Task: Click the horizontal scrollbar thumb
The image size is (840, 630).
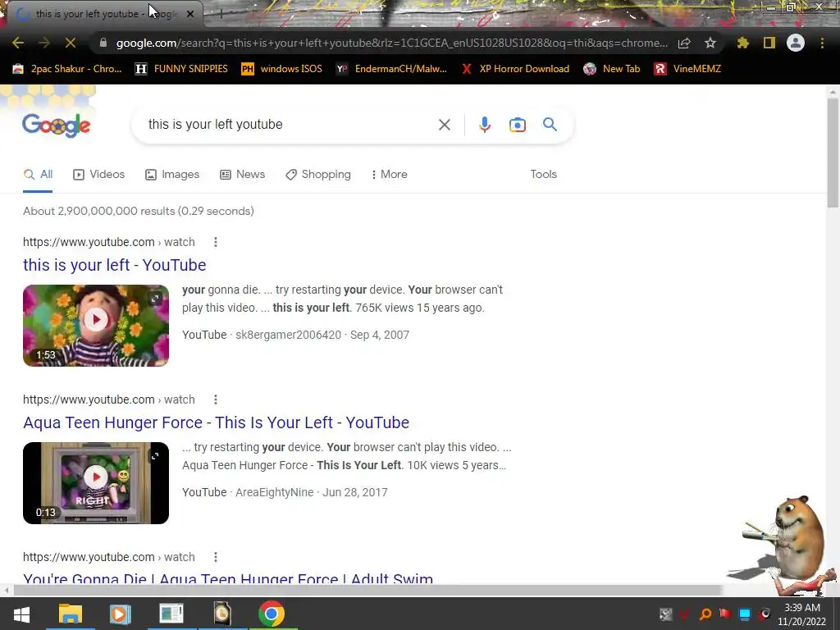Action: (x=367, y=591)
